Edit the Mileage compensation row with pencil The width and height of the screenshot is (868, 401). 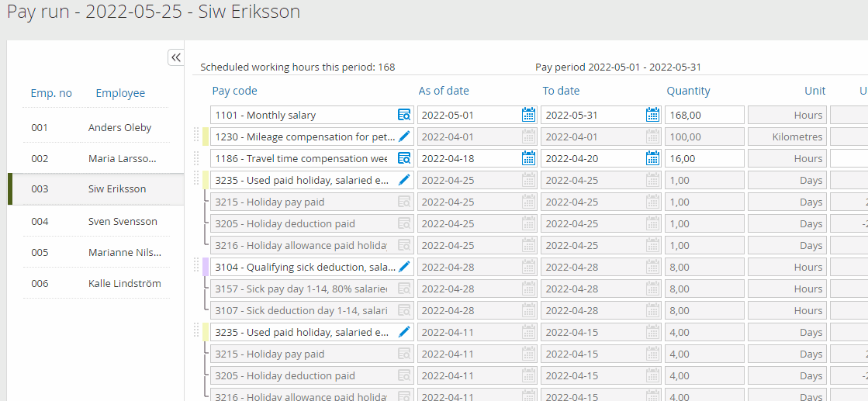tap(404, 137)
